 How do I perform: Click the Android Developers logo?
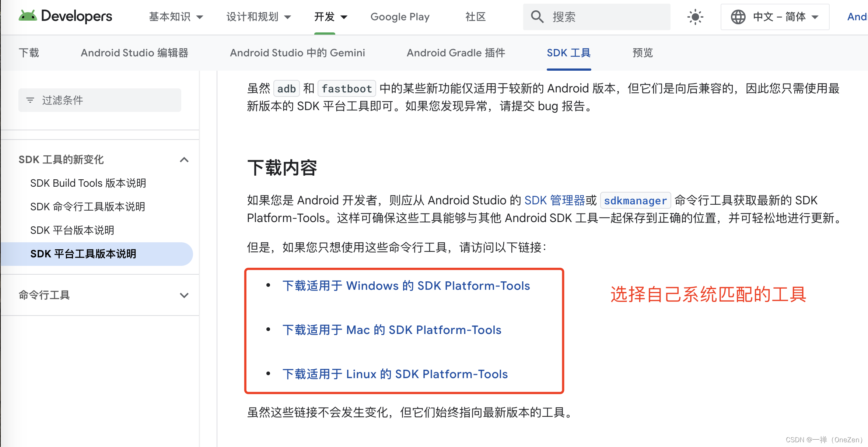(x=65, y=16)
